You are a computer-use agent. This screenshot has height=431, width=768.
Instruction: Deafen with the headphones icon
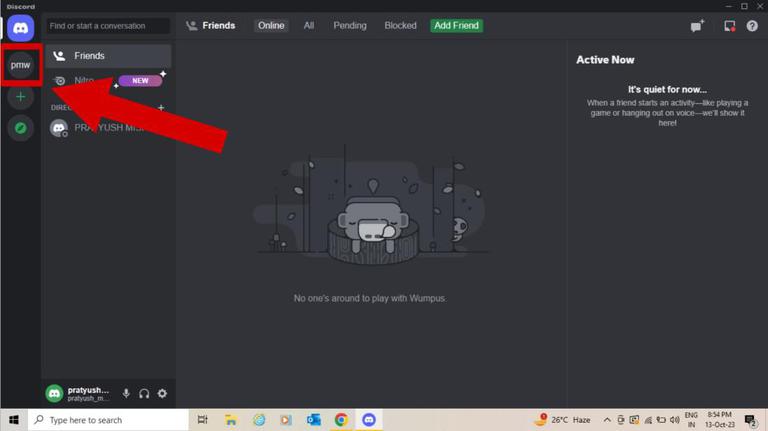click(144, 393)
